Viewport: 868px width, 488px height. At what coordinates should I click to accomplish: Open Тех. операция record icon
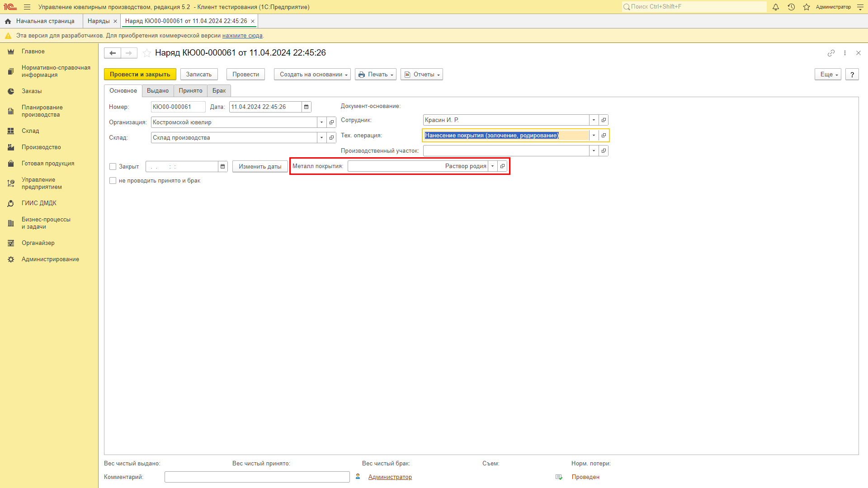tap(604, 136)
